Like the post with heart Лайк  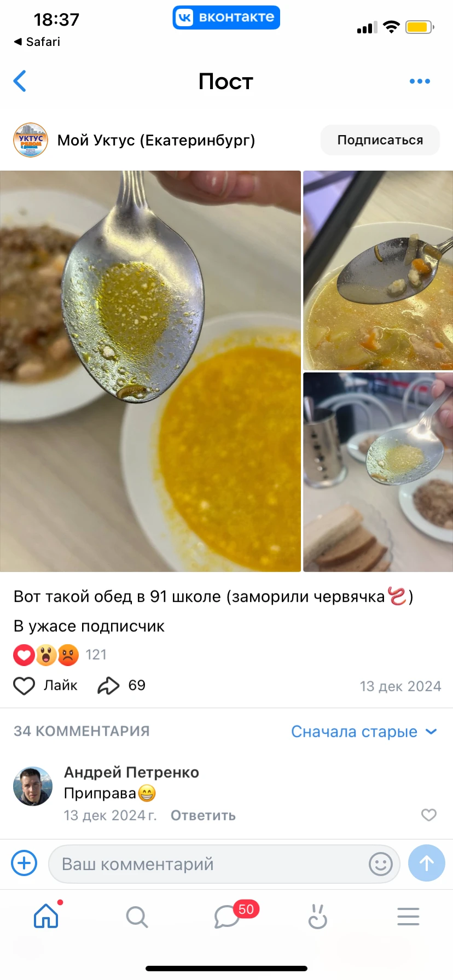coord(45,685)
